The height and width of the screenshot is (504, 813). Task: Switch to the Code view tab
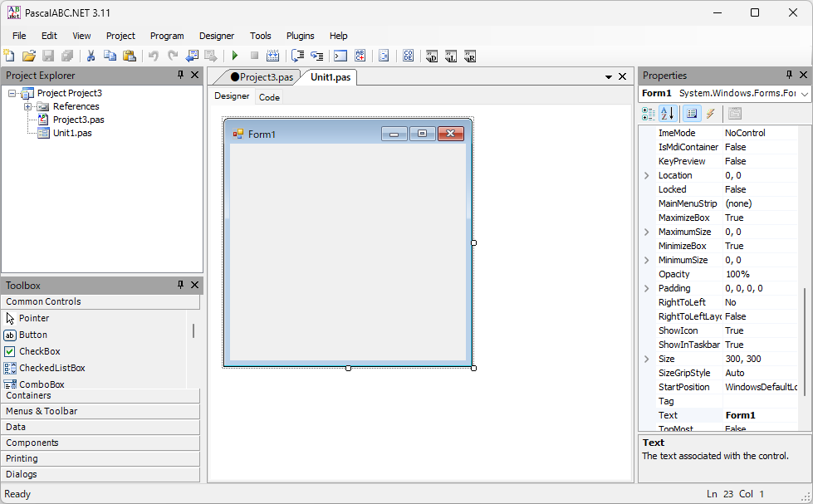[x=269, y=97]
